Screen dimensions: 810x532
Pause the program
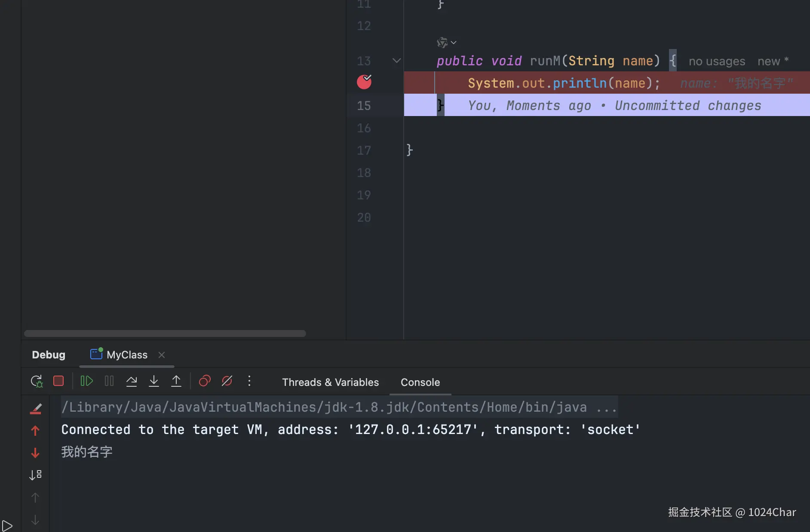[109, 381]
